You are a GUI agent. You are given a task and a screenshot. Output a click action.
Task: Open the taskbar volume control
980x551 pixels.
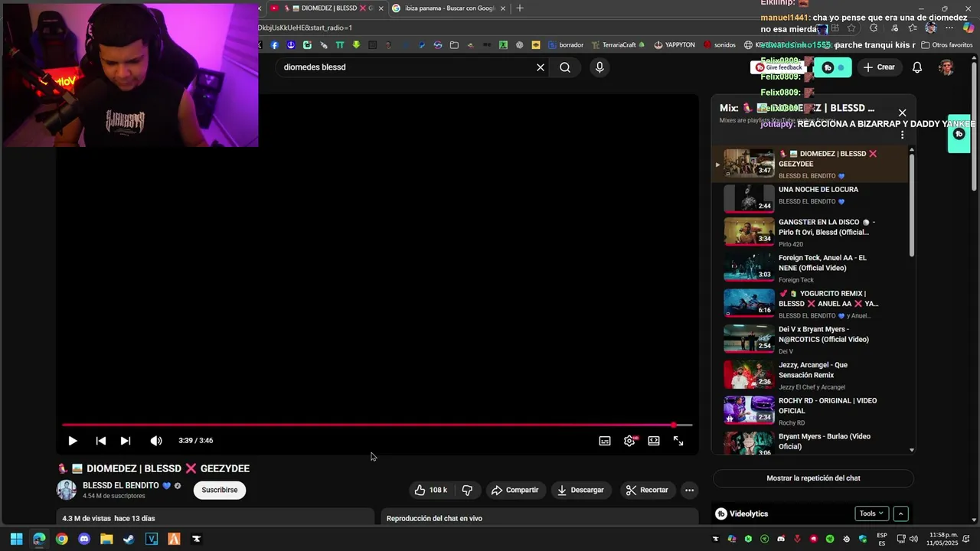(x=913, y=539)
